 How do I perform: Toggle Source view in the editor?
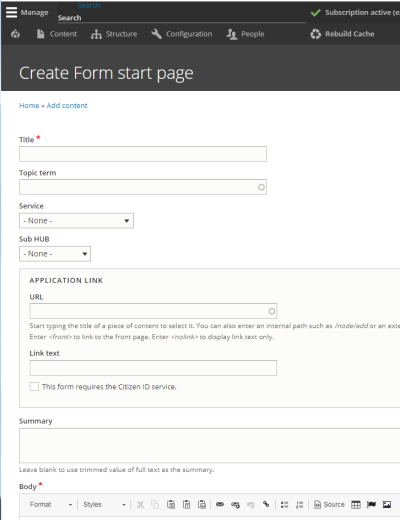point(329,505)
